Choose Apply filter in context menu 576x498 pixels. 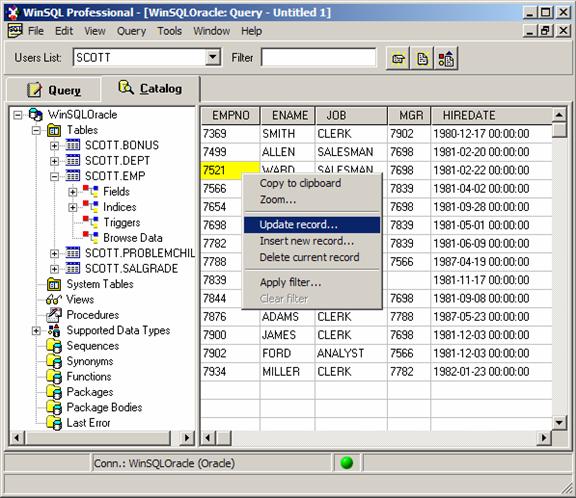312,282
